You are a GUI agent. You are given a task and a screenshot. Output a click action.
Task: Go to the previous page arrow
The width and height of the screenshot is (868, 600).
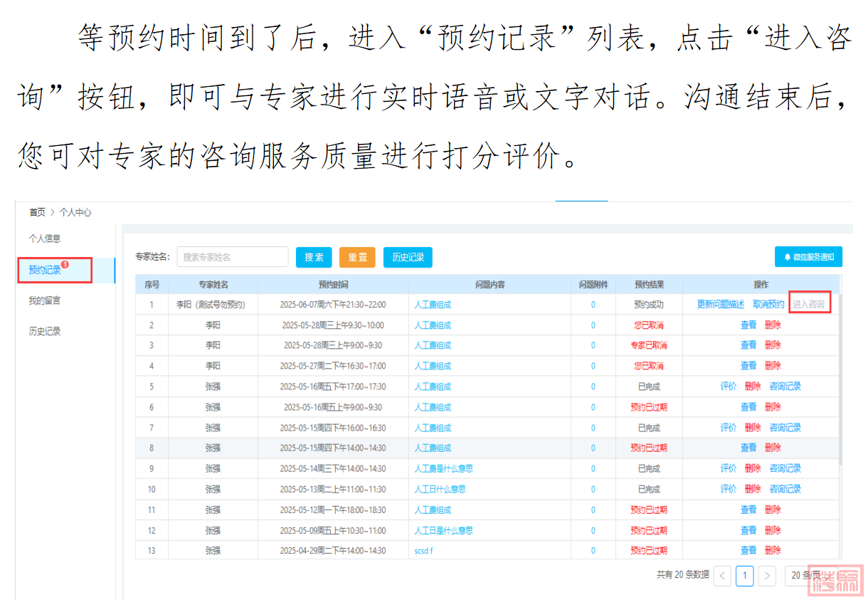[x=722, y=575]
